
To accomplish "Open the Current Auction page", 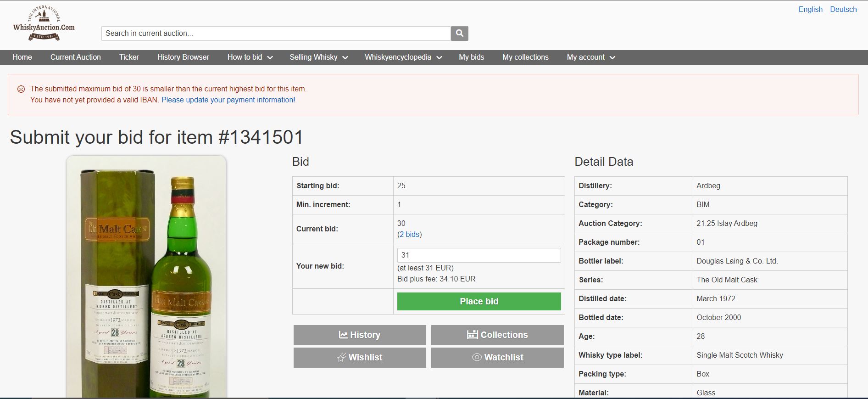I will 76,57.
